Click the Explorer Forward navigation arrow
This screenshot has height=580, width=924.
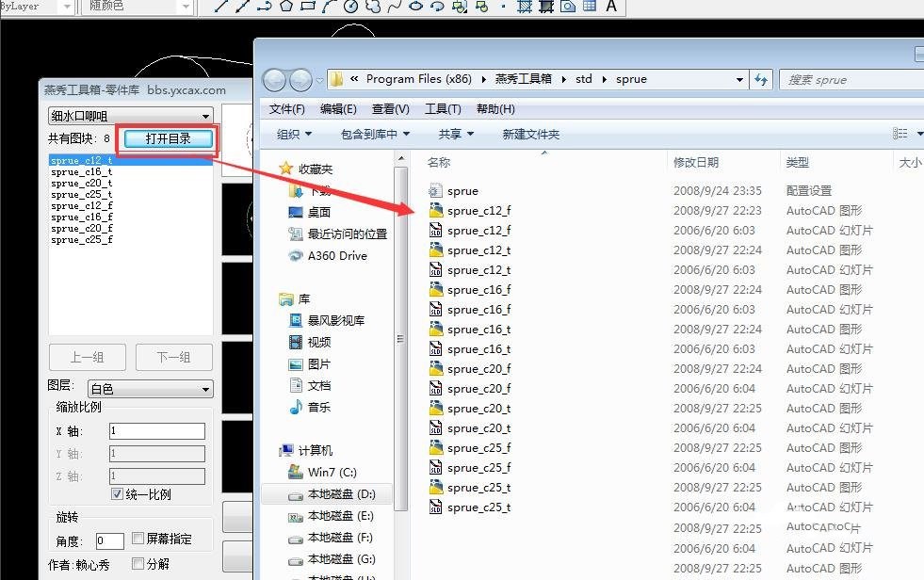300,80
